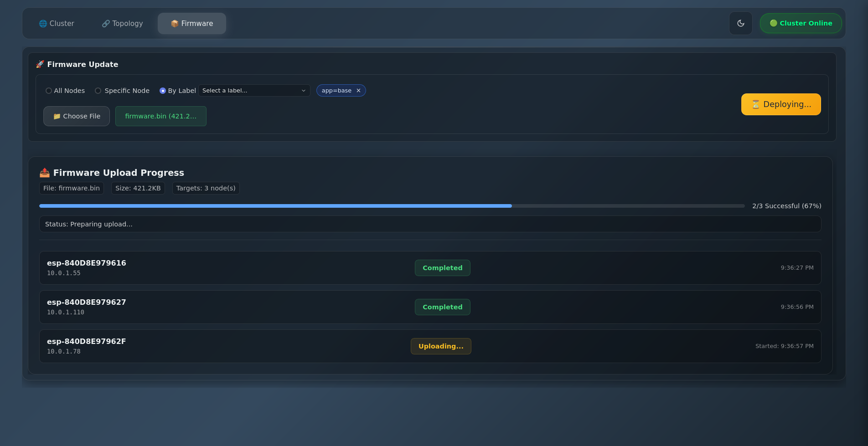Click the firmware.bin selected file chip

point(160,116)
